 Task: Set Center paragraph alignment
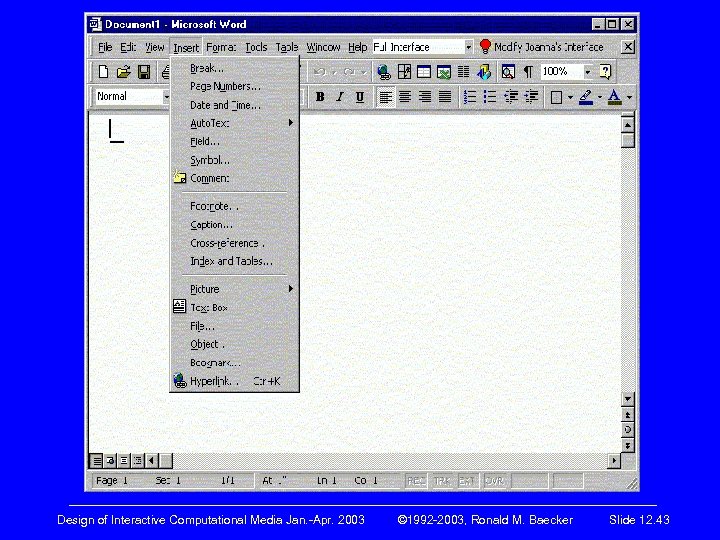click(x=405, y=97)
